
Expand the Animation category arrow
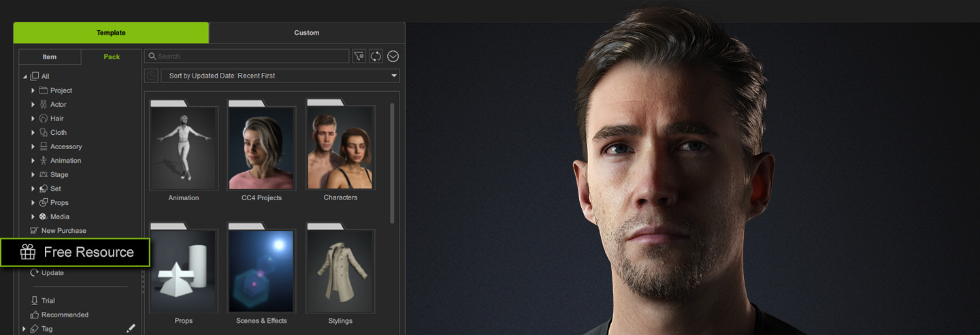(x=33, y=161)
